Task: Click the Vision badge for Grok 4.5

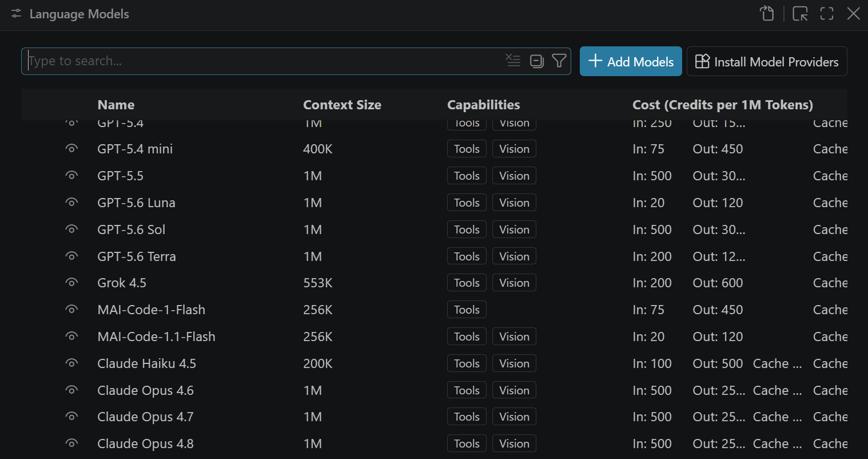Action: tap(514, 283)
